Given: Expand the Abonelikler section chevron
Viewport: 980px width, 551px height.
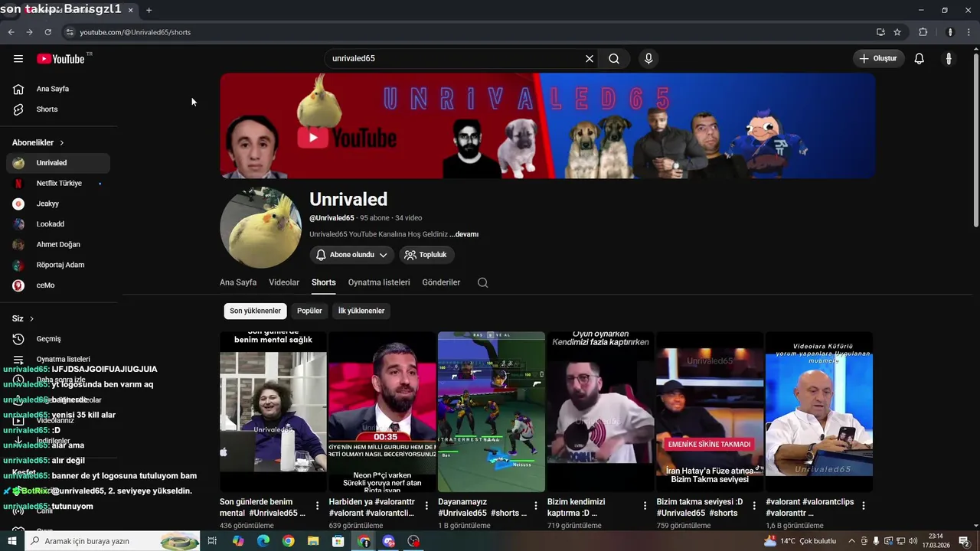Looking at the screenshot, I should click(x=62, y=143).
